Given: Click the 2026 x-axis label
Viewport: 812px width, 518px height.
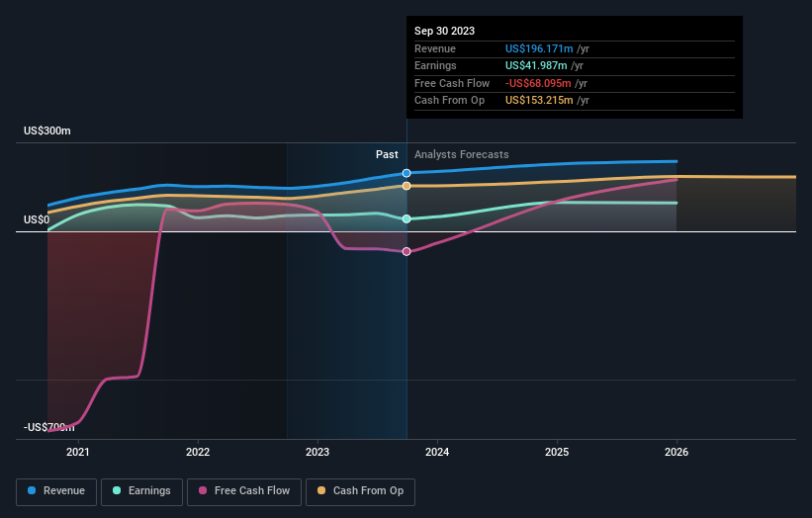Looking at the screenshot, I should tap(677, 452).
